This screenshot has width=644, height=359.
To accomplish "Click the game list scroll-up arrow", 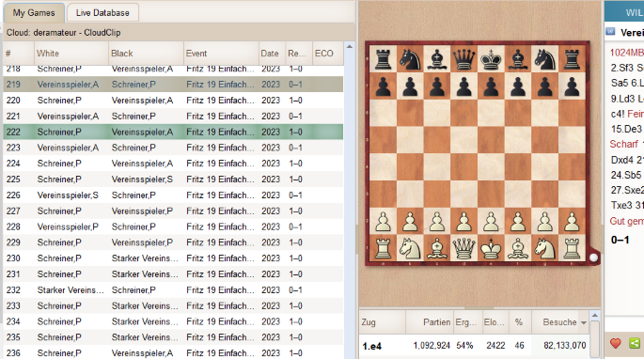I will pyautogui.click(x=350, y=47).
